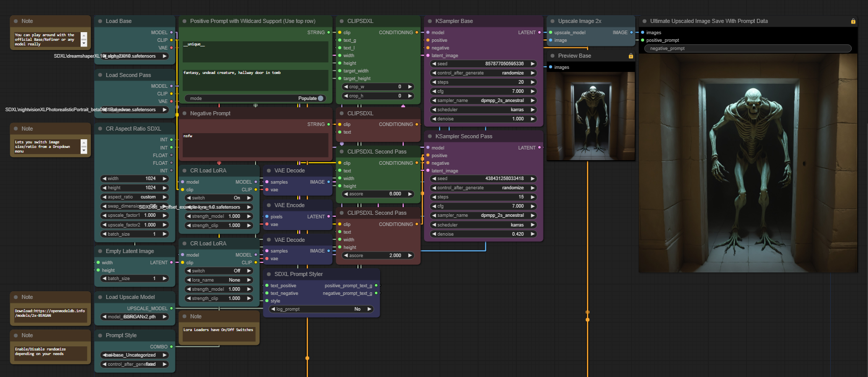Open the aspect_ratio dropdown showing custom
This screenshot has width=868, height=377.
coord(135,197)
